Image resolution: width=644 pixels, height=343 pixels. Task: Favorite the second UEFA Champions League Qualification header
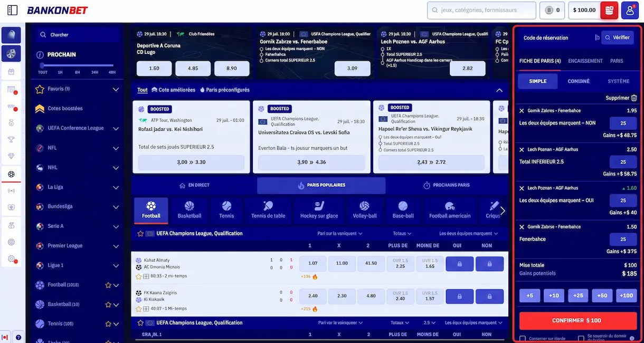coord(140,322)
